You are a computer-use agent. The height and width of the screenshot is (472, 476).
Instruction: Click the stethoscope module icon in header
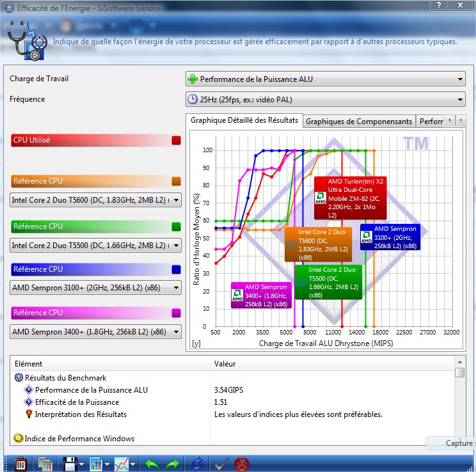(26, 40)
